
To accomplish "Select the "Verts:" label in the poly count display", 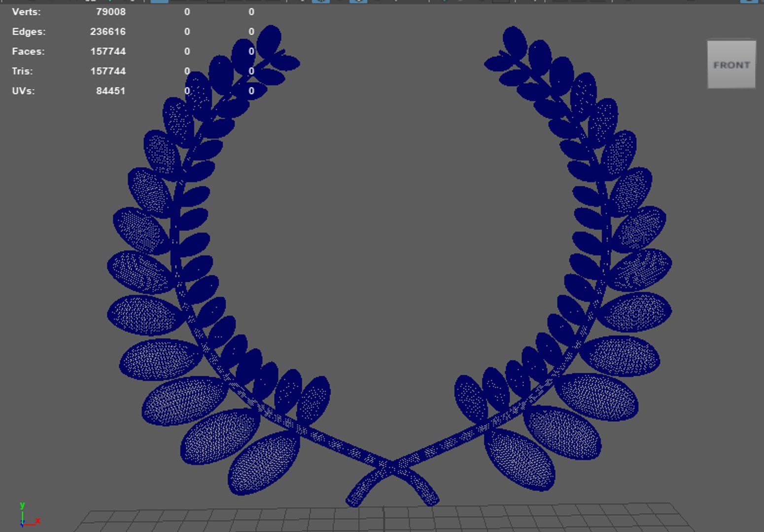I will [x=27, y=12].
